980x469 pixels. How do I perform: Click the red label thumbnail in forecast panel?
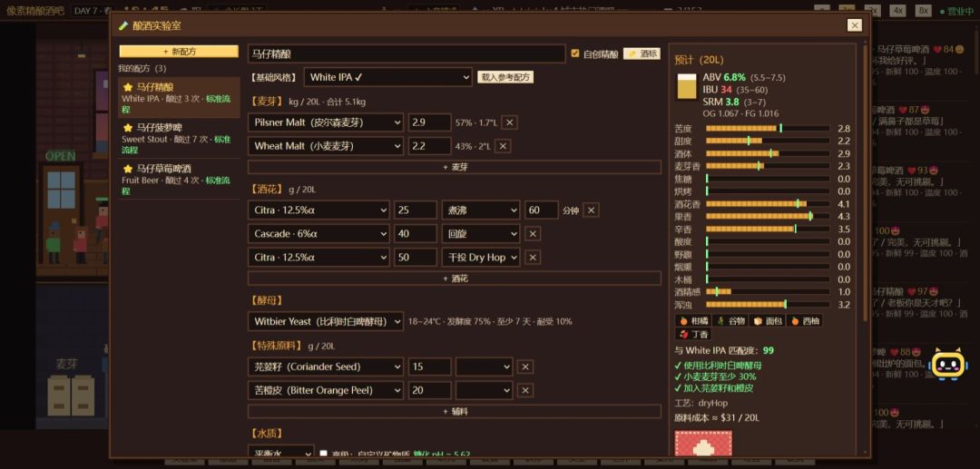702,443
